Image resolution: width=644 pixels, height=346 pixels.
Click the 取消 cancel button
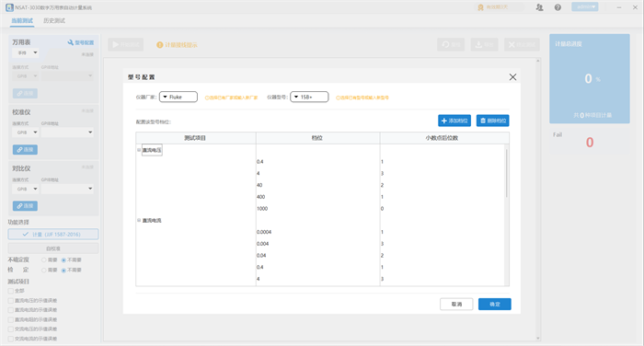pos(456,304)
